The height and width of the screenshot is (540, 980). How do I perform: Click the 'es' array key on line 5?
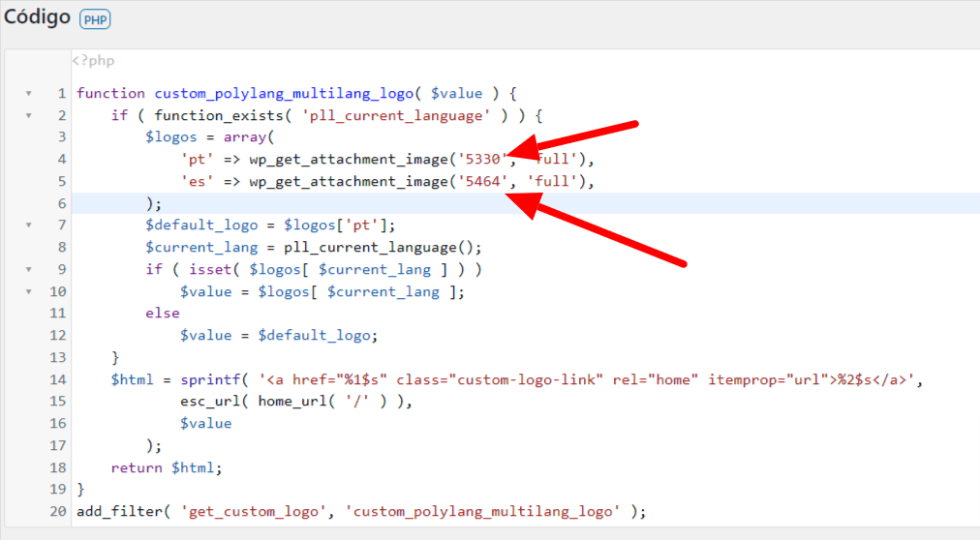[x=198, y=182]
